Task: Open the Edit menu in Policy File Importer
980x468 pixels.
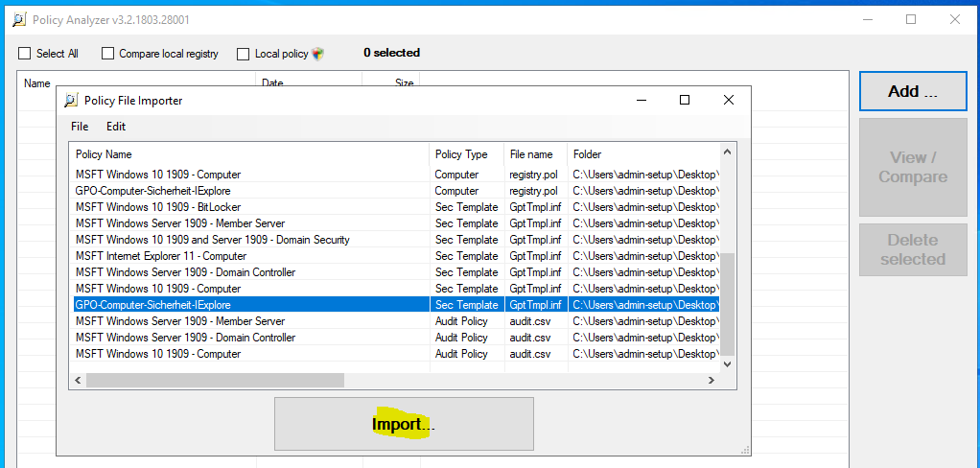Action: pos(116,127)
